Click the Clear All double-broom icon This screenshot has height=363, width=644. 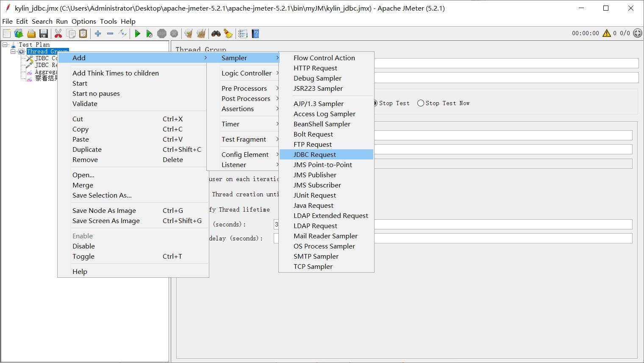(x=201, y=34)
